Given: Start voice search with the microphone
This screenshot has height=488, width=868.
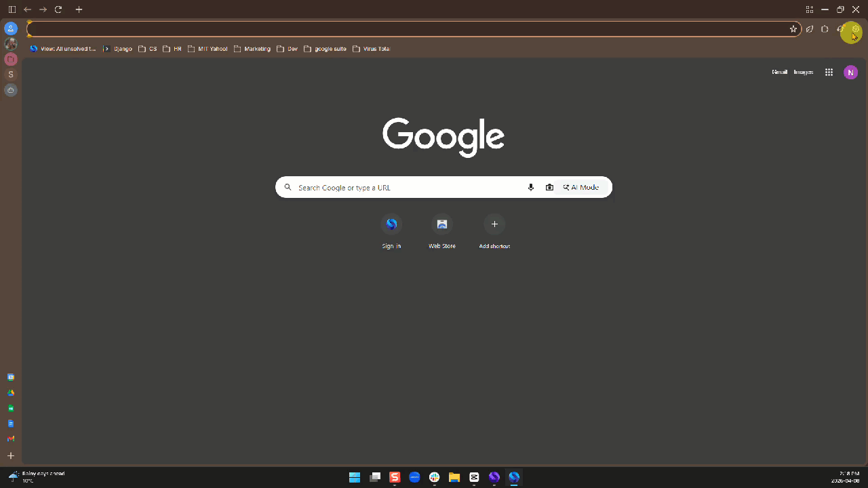Looking at the screenshot, I should click(x=531, y=188).
